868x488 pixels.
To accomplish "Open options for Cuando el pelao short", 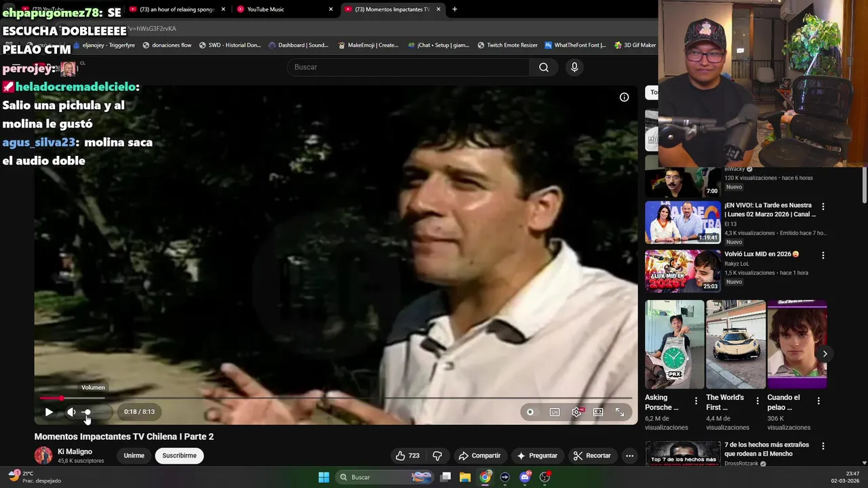I will click(818, 401).
